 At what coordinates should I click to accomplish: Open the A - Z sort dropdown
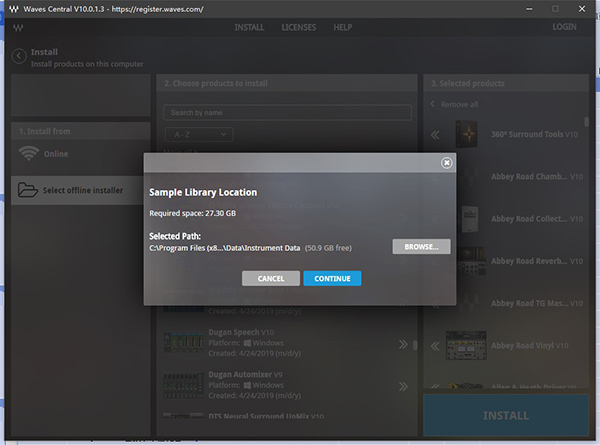point(199,134)
